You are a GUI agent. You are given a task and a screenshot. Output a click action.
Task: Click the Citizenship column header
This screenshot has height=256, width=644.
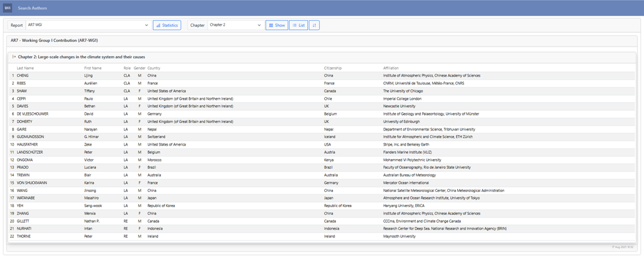pyautogui.click(x=333, y=68)
